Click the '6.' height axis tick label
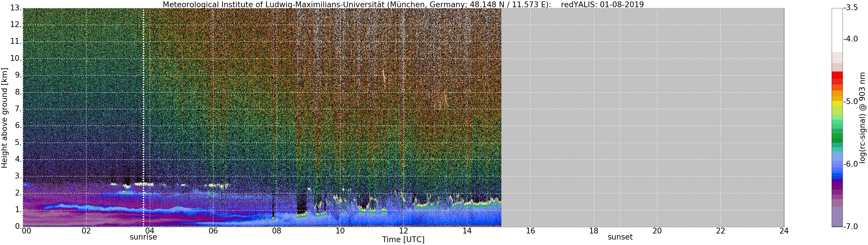The height and width of the screenshot is (245, 868). (18, 125)
